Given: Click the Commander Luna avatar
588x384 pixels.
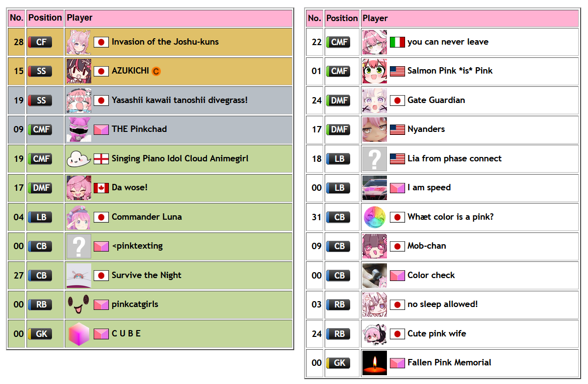Looking at the screenshot, I should pyautogui.click(x=79, y=217).
